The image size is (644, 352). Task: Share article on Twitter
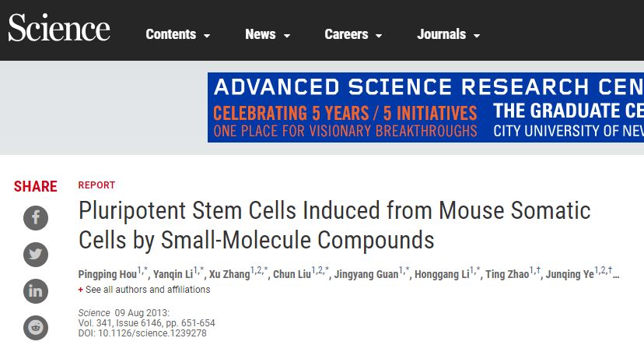click(x=36, y=254)
